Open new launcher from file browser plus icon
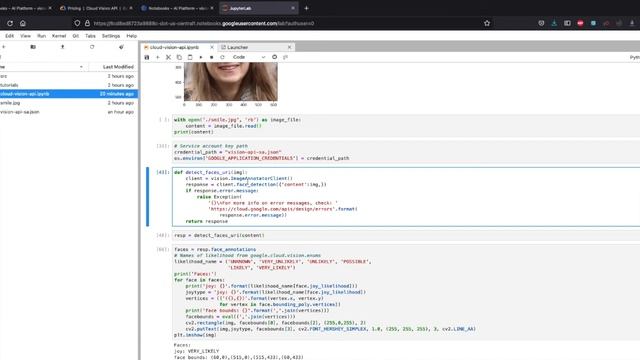Image resolution: width=640 pixels, height=360 pixels. click(x=3, y=47)
